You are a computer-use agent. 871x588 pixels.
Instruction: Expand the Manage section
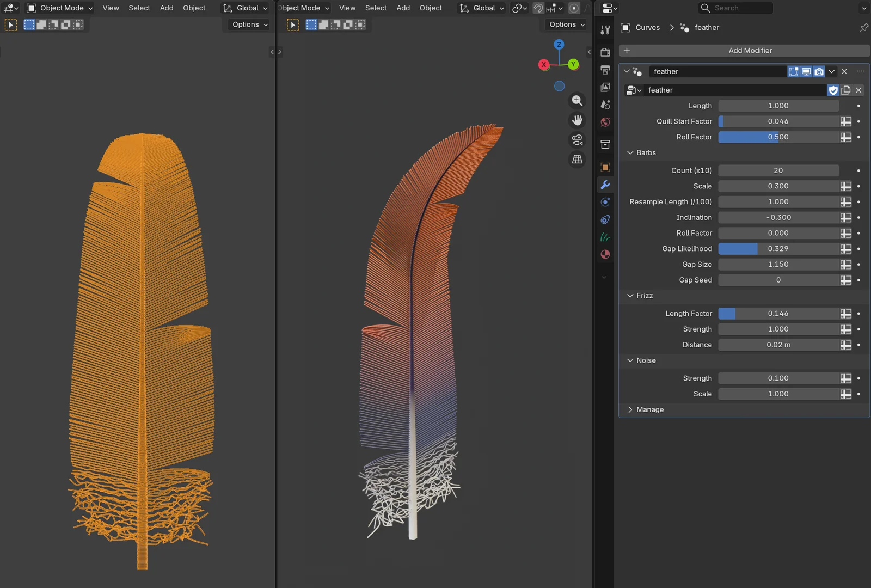tap(630, 409)
